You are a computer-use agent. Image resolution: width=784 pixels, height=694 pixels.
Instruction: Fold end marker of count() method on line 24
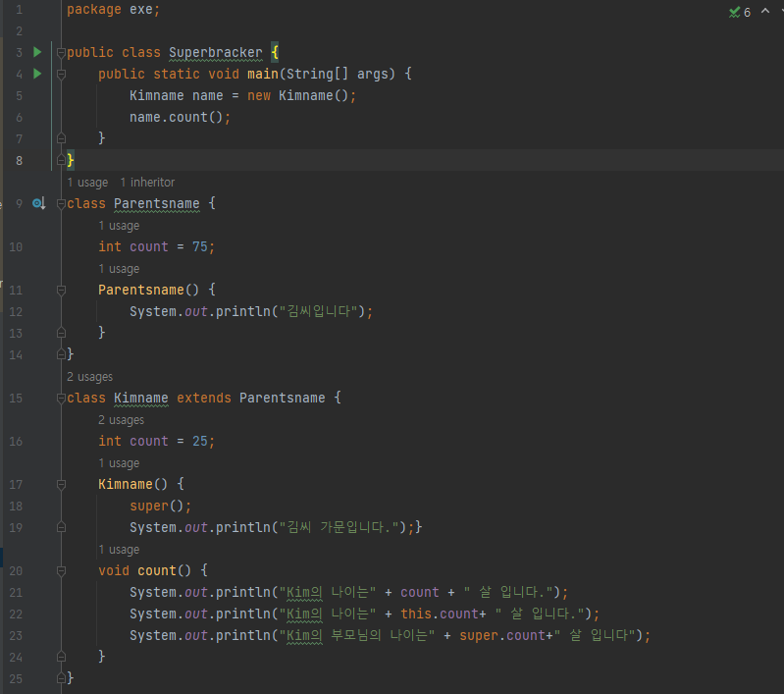click(61, 657)
